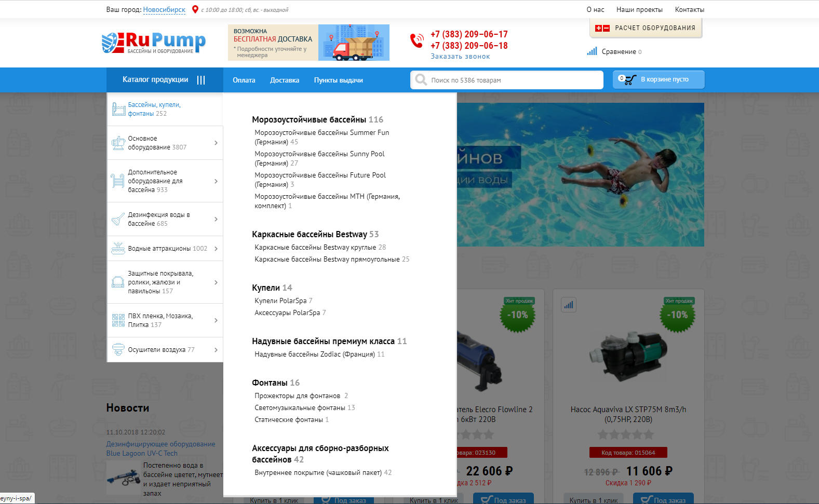Open Морозоустойчивые бассейны Summer Fun (Германия)

click(x=322, y=137)
